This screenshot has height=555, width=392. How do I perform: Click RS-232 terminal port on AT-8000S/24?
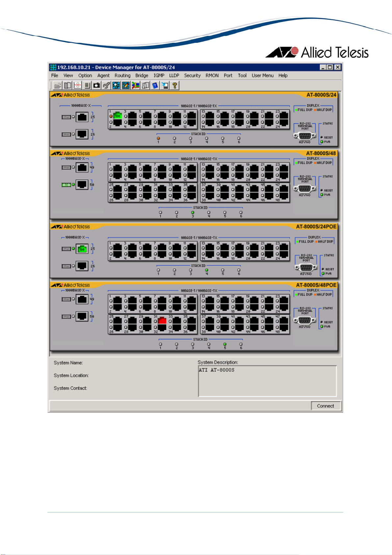(x=304, y=136)
